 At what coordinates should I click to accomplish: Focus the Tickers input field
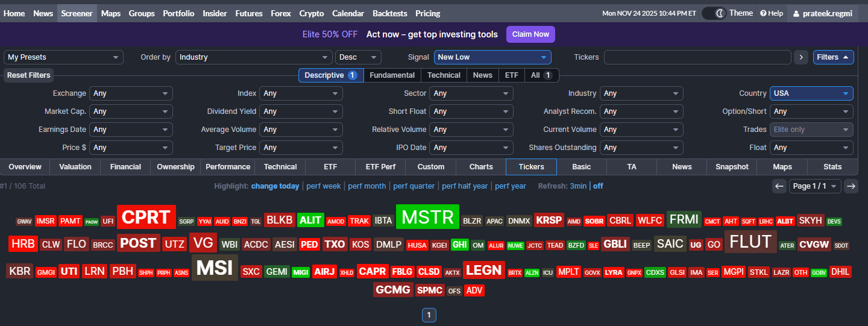697,57
